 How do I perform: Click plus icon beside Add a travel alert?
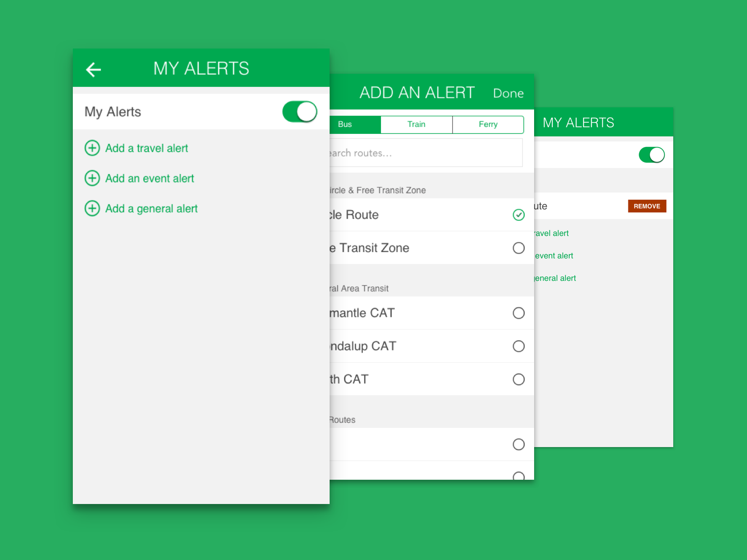(92, 148)
